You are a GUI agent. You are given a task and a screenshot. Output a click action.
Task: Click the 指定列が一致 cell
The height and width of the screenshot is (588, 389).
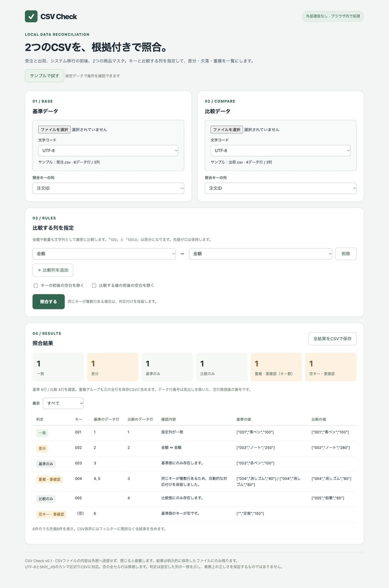click(172, 432)
